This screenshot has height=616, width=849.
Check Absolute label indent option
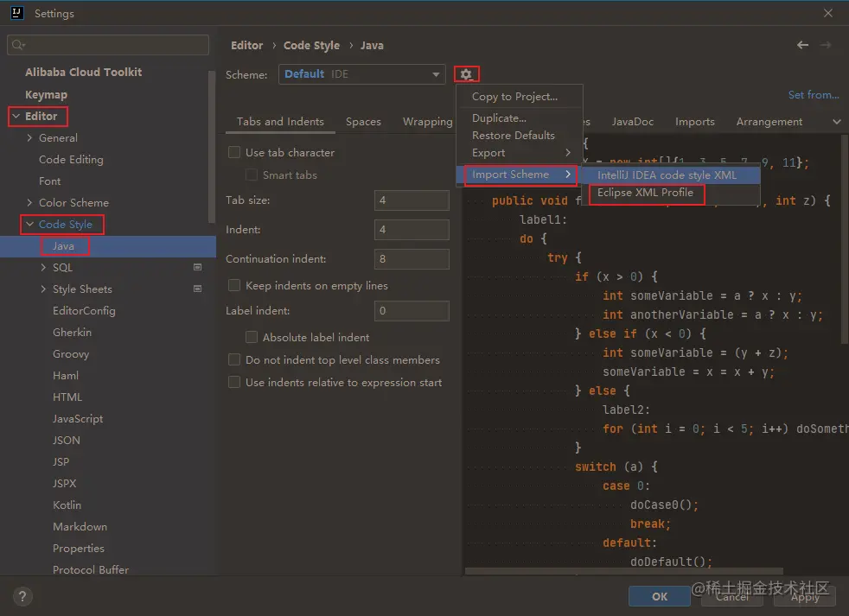[x=252, y=337]
